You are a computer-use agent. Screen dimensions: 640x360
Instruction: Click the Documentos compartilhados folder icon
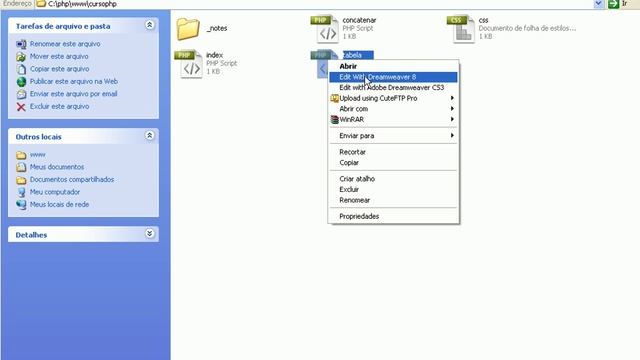[x=21, y=180]
